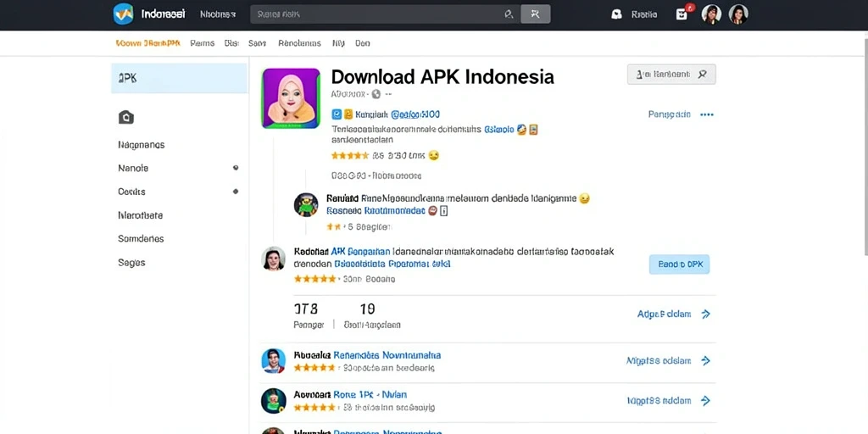
Task: Click the 'Igpt98 ndam' link
Action: [x=659, y=401]
